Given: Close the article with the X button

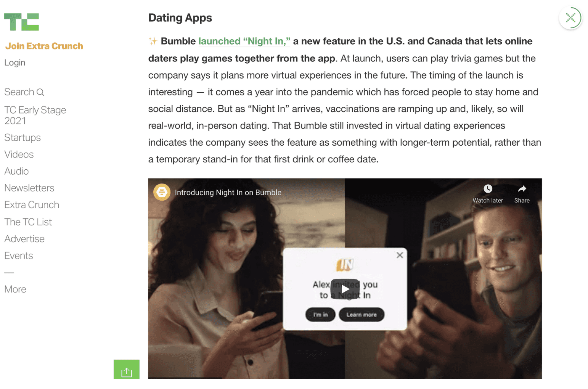Looking at the screenshot, I should 570,18.
